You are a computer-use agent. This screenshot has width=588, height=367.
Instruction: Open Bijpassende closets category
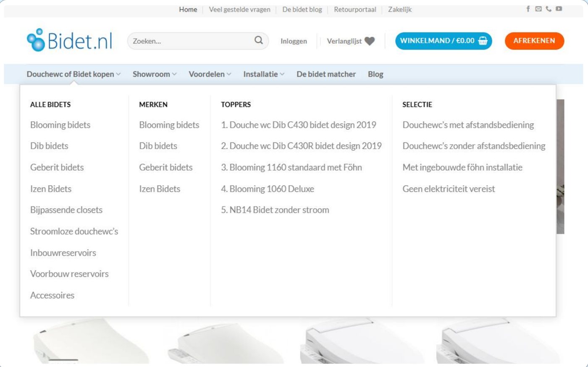tap(66, 210)
